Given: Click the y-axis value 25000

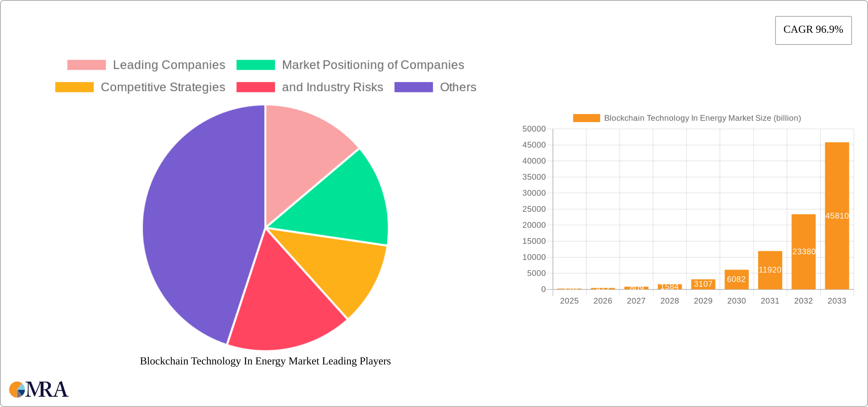Looking at the screenshot, I should tap(534, 209).
